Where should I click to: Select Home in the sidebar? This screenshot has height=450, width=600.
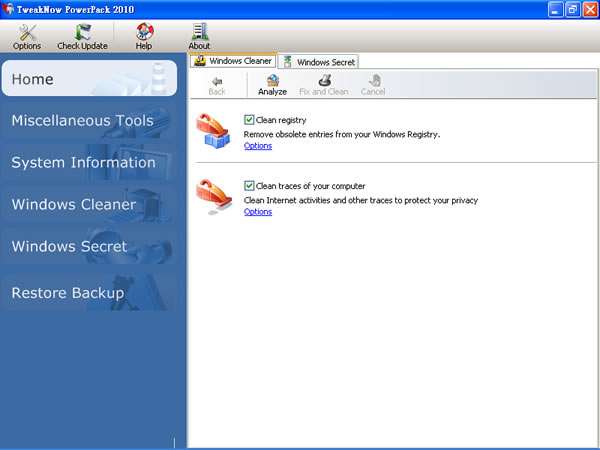[89, 78]
